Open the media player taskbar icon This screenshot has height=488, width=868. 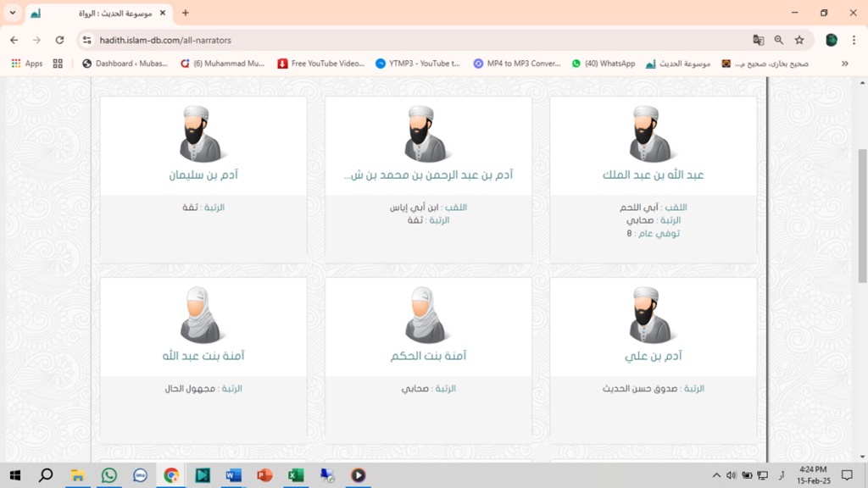(x=359, y=475)
